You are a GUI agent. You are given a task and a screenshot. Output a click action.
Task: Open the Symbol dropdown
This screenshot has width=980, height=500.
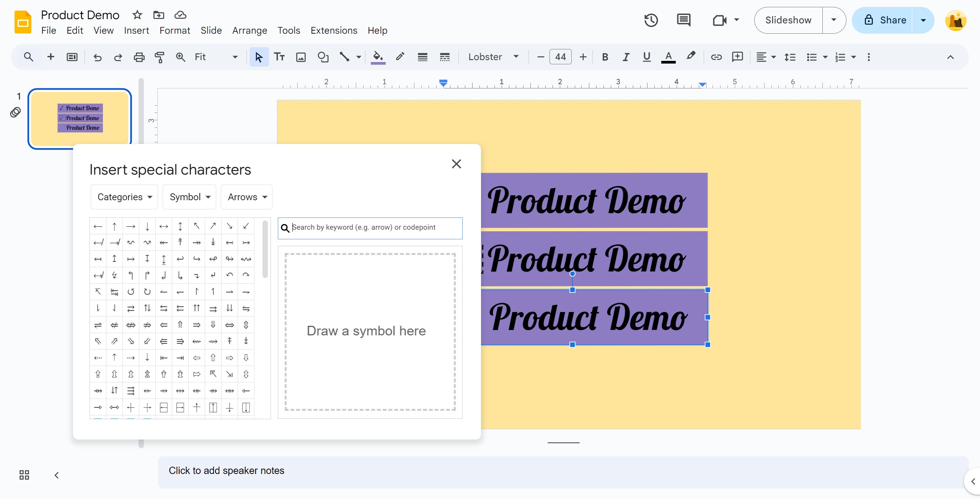tap(189, 197)
